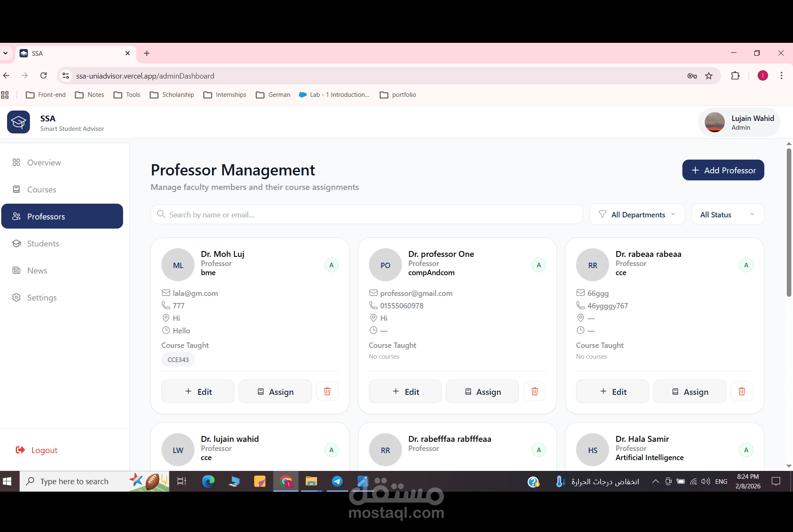Edit Dr. rabeaa rabeaa
793x532 pixels.
point(613,392)
